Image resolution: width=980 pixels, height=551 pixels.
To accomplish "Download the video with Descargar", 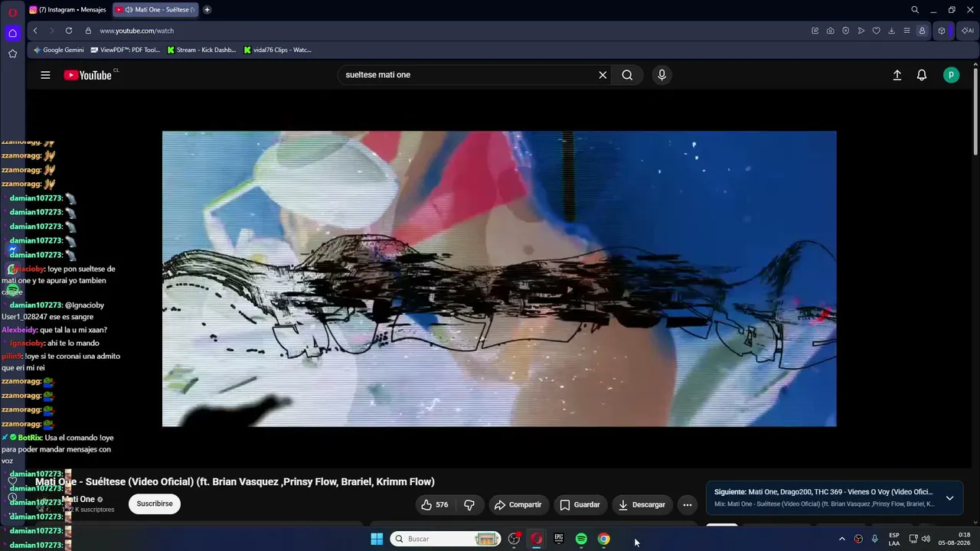I will coord(642,505).
